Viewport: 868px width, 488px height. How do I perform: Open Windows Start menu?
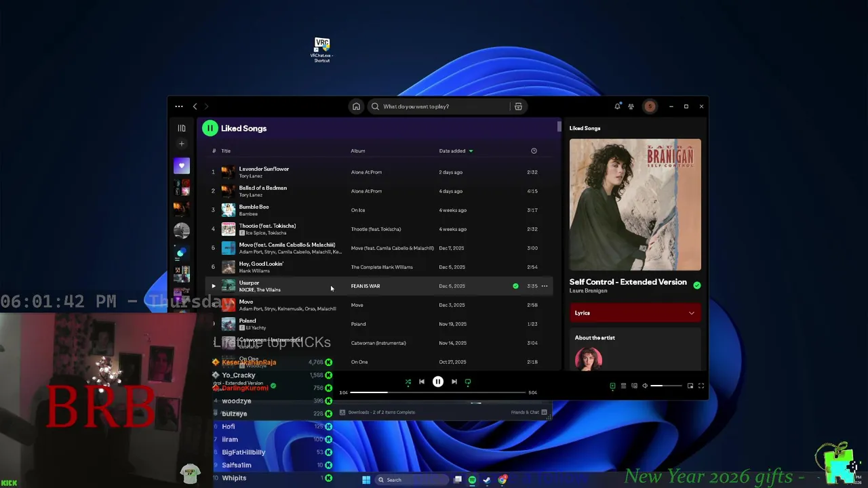[x=366, y=480]
